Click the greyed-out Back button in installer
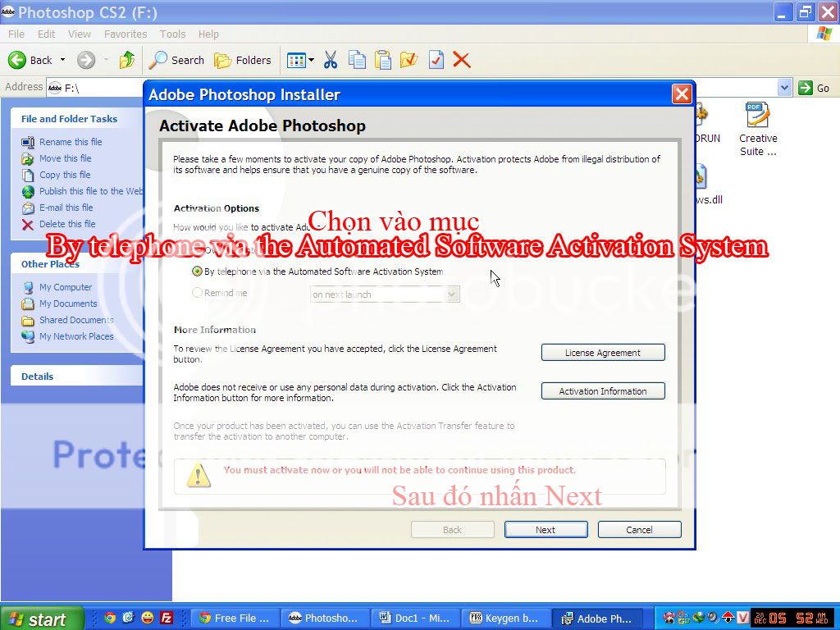Image resolution: width=840 pixels, height=630 pixels. (x=452, y=530)
